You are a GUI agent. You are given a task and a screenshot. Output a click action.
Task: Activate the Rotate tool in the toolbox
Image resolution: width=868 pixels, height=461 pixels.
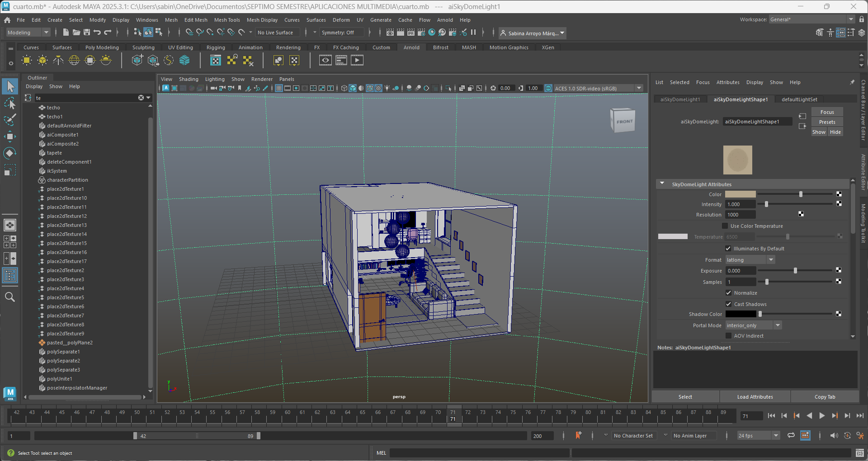pos(9,153)
